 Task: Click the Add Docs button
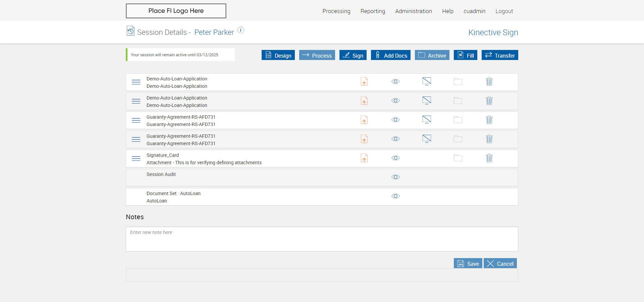coord(390,55)
